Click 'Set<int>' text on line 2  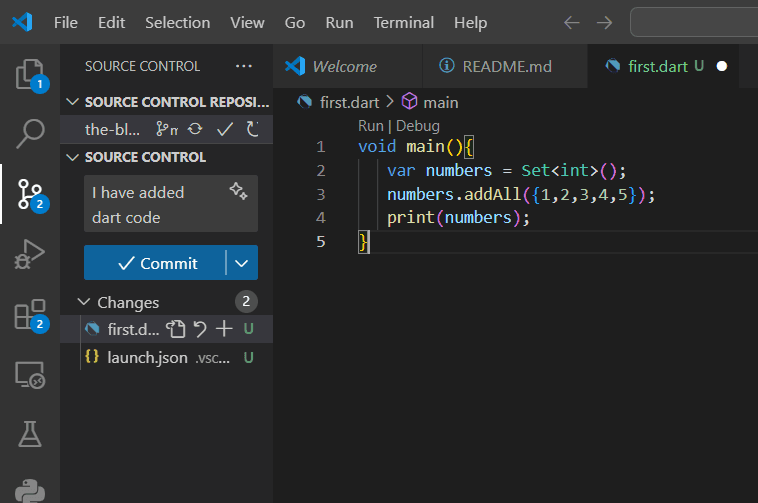click(x=560, y=170)
